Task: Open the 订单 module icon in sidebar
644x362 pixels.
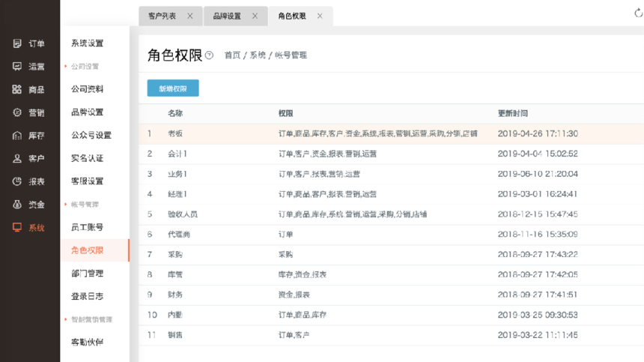Action: pos(16,43)
